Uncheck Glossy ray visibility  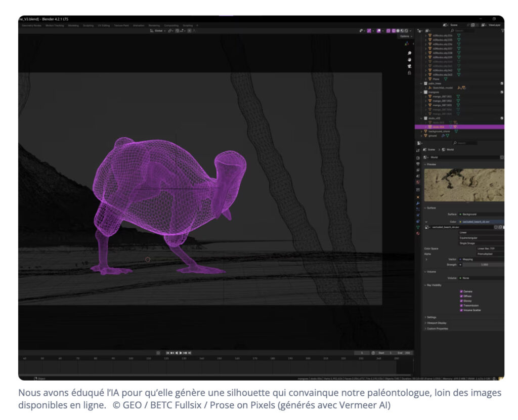461,301
